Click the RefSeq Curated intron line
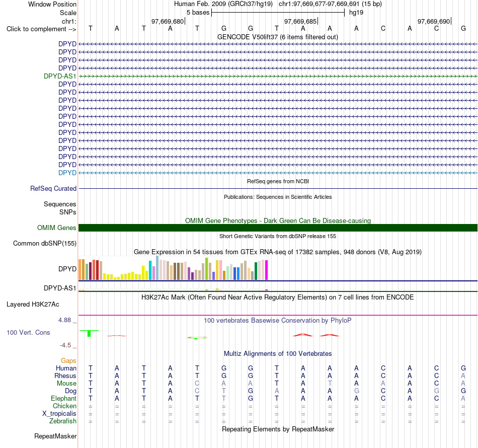This screenshot has width=478, height=448. pos(278,188)
